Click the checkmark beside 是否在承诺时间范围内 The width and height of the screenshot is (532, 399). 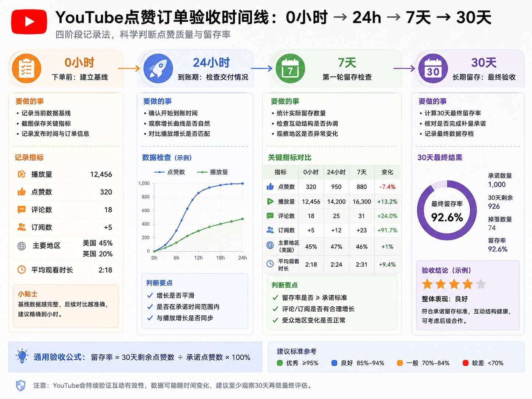pyautogui.click(x=150, y=307)
